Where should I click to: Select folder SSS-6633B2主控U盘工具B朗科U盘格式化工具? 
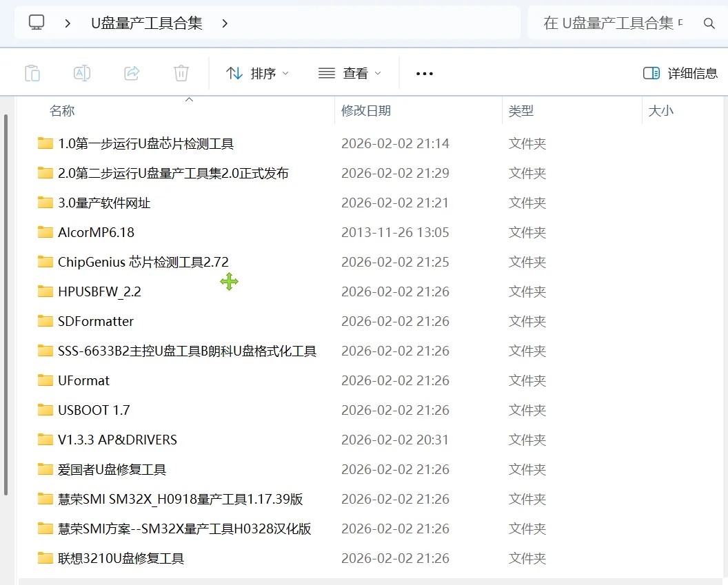click(187, 351)
